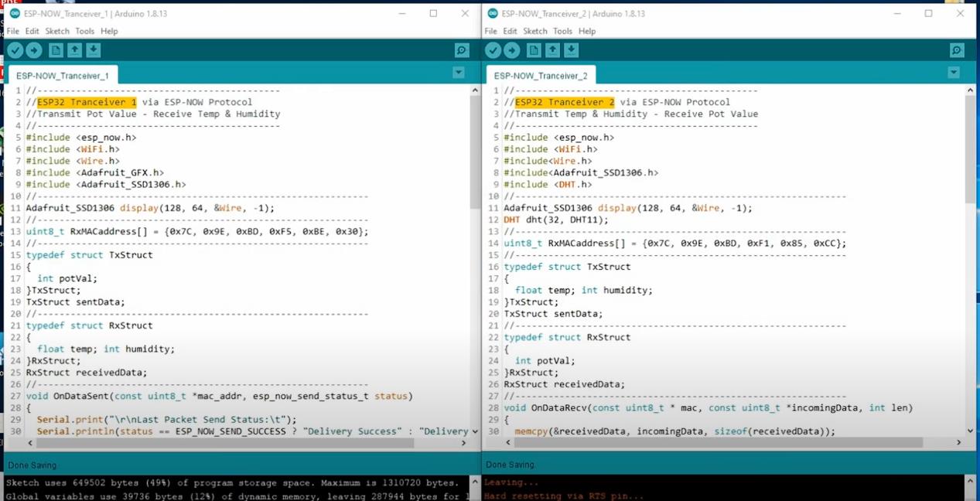
Task: Click '#include <esp_now.h>' line in Tranceiver_1
Action: (81, 137)
